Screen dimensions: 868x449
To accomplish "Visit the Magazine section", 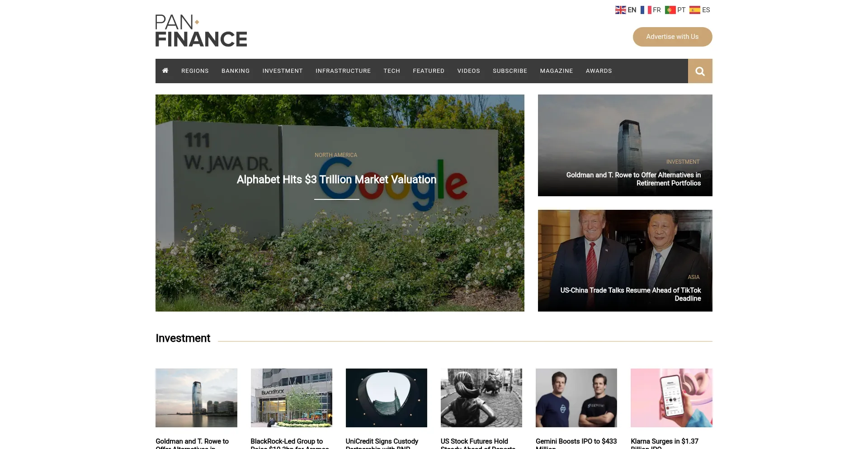I will coord(557,71).
